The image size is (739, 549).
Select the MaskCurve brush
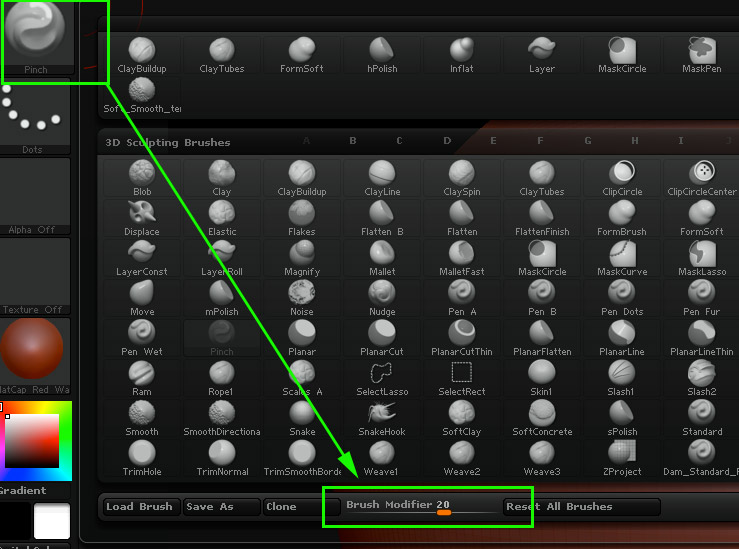point(622,258)
